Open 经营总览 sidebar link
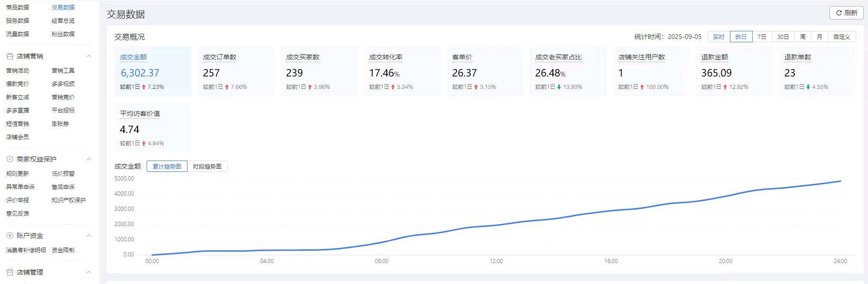Screen dimensions: 868x284 (x=63, y=20)
